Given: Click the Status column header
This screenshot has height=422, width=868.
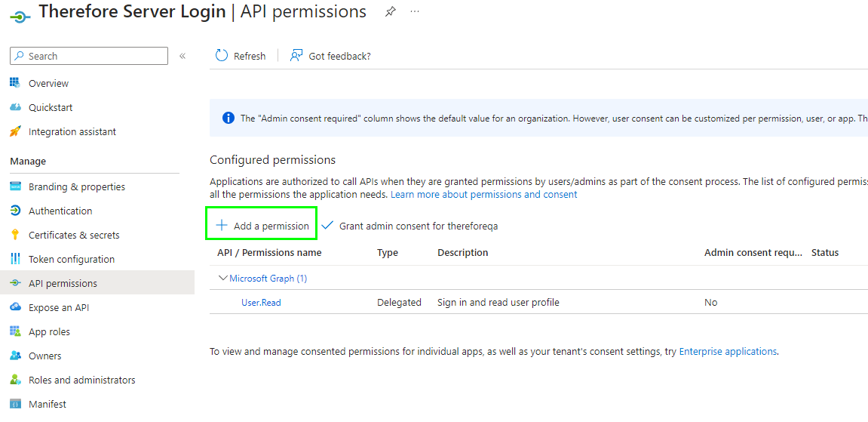Looking at the screenshot, I should pos(825,253).
